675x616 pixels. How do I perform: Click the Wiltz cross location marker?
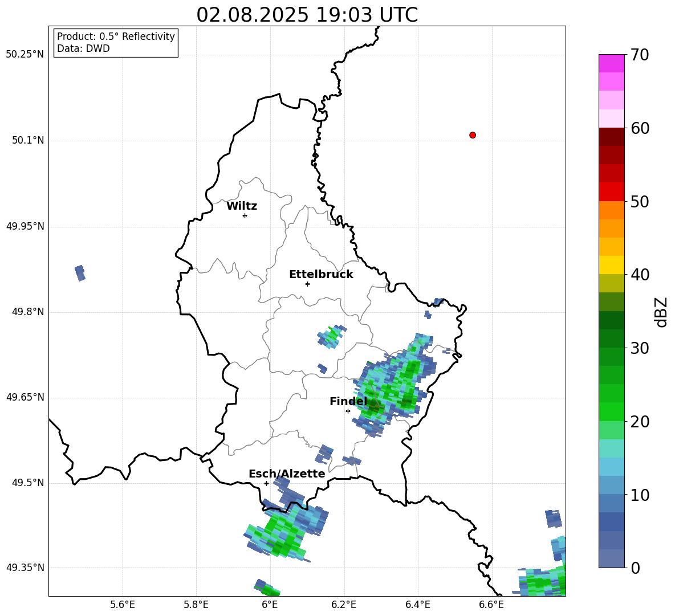(245, 215)
